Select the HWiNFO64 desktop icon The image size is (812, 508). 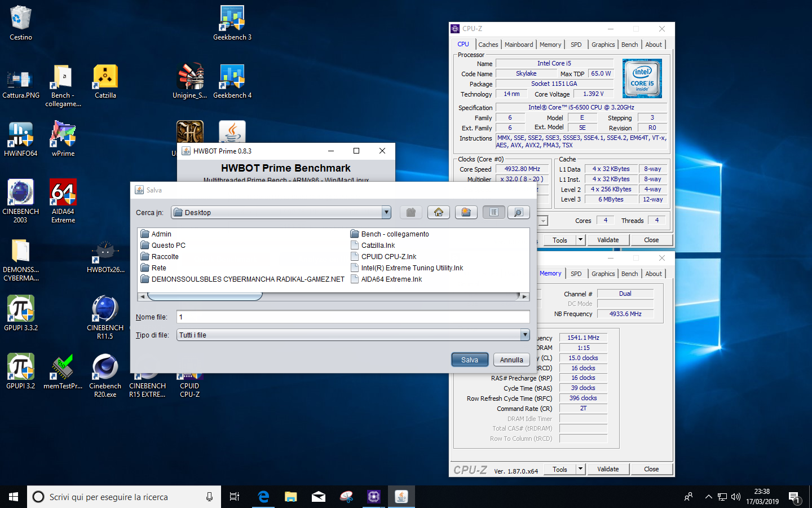[21, 139]
